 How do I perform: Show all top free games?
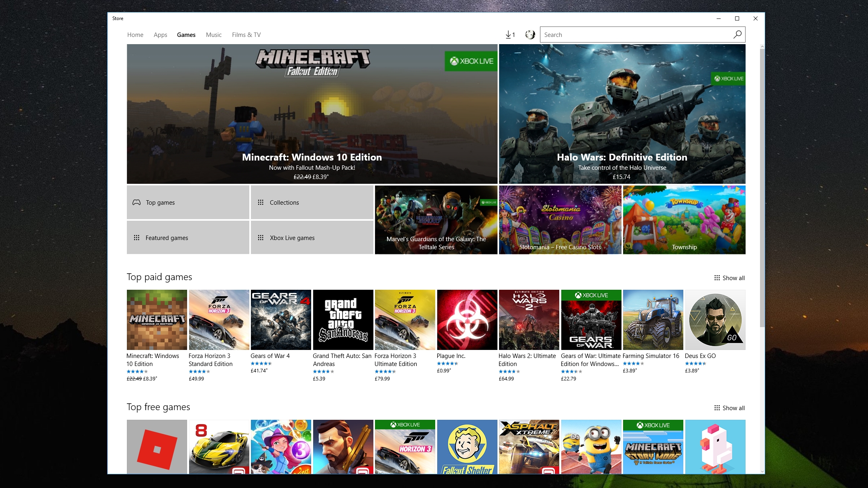729,408
